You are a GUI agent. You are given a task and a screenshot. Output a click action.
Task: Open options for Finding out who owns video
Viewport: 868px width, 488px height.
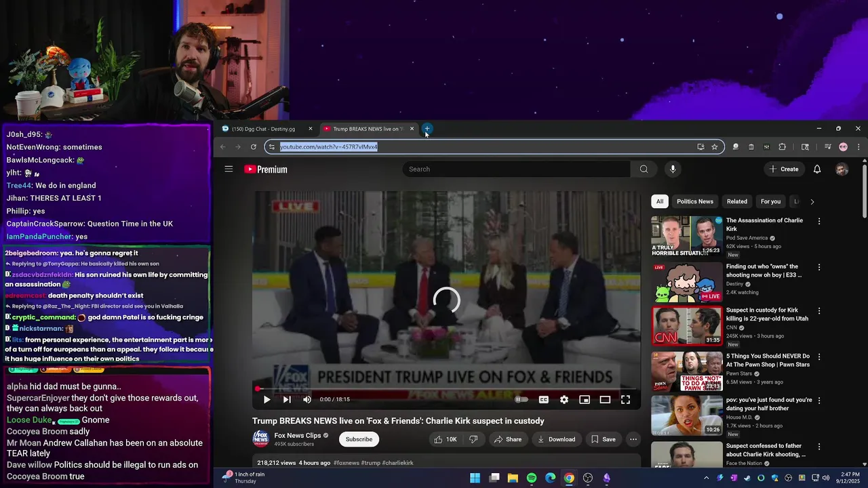(819, 267)
